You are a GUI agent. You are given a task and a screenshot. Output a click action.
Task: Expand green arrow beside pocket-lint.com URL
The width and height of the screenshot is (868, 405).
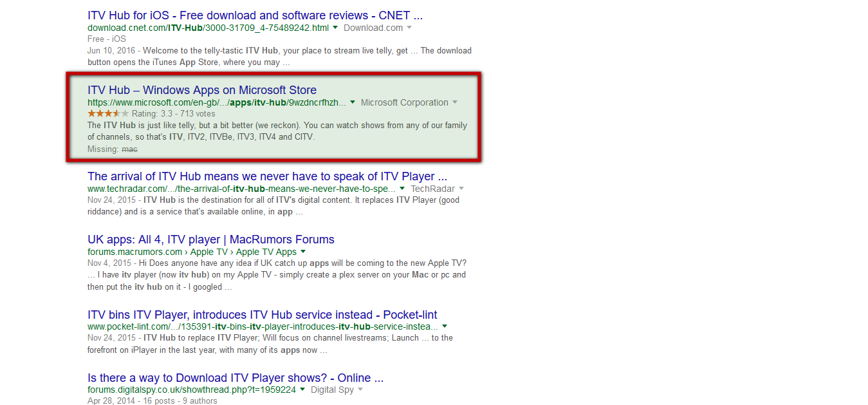tap(445, 326)
